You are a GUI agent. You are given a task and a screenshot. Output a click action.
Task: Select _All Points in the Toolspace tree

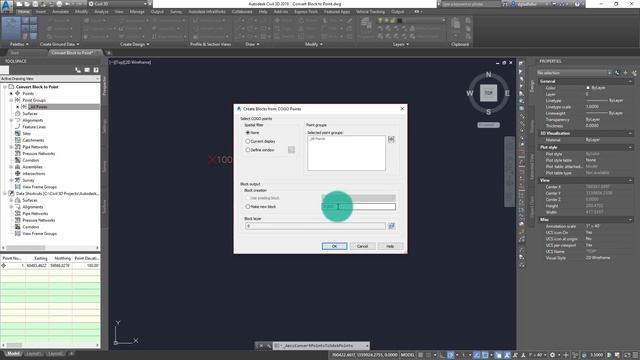pyautogui.click(x=38, y=107)
